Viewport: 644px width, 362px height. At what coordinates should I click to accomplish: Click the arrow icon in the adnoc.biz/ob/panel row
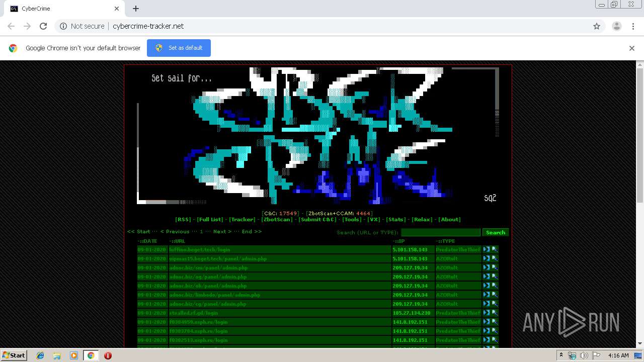tap(487, 286)
